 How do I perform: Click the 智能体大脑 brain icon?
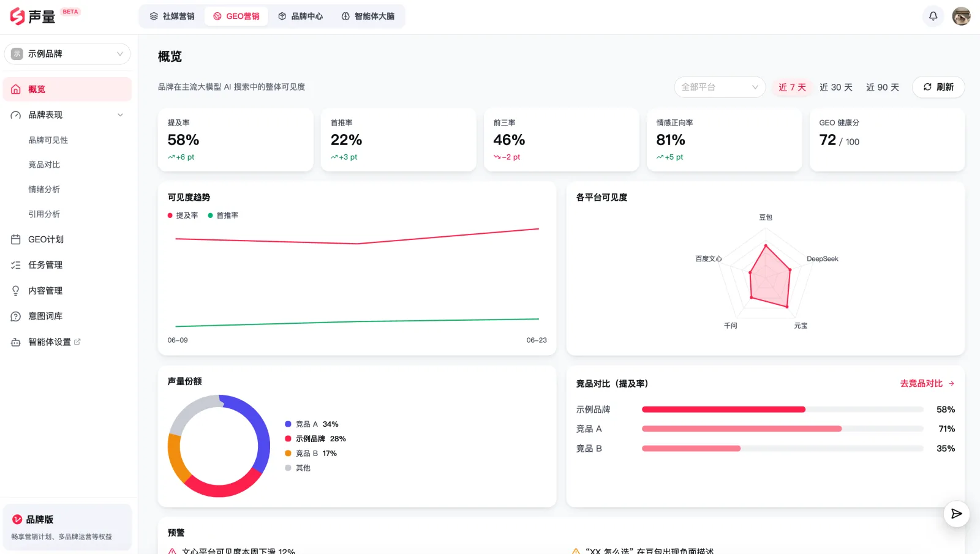click(345, 17)
